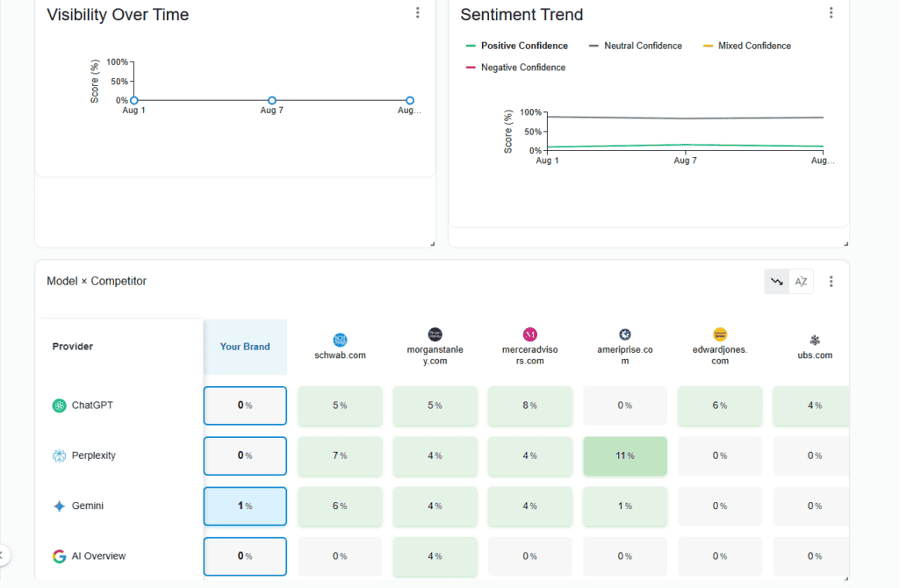Click ChatGPT Your Brand 0% cell
Image resolution: width=899 pixels, height=588 pixels.
click(245, 405)
